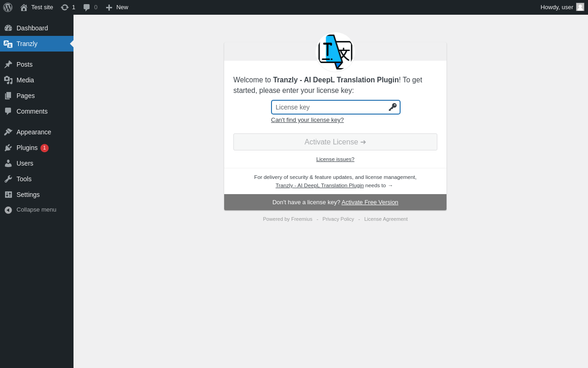Click the WordPress logo icon
This screenshot has width=588, height=368.
8,7
